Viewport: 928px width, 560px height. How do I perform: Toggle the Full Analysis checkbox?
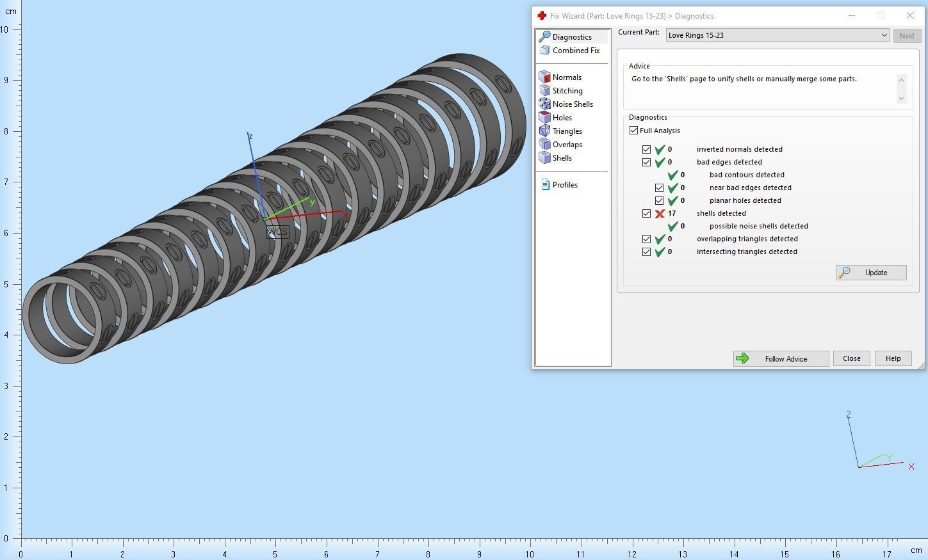point(633,131)
